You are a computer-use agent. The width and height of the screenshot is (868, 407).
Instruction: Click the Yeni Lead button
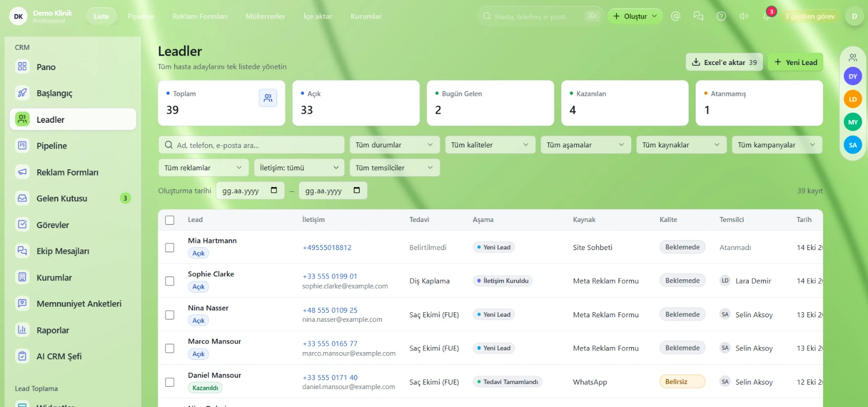coord(795,62)
